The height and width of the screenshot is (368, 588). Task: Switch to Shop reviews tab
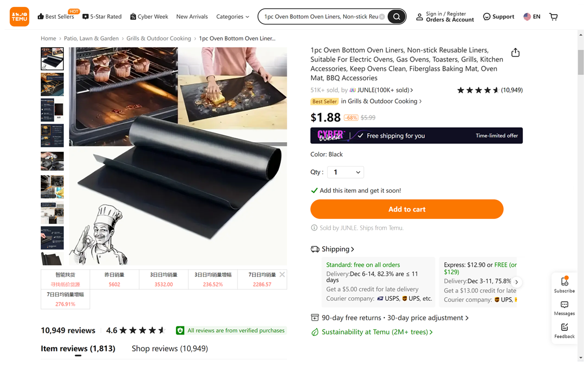(170, 349)
